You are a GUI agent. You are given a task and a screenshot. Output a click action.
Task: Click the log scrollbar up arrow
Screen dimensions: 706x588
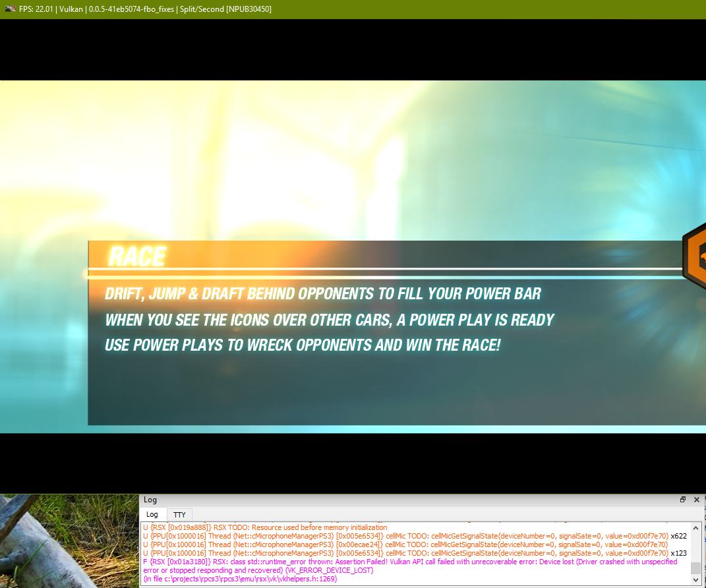pos(695,527)
